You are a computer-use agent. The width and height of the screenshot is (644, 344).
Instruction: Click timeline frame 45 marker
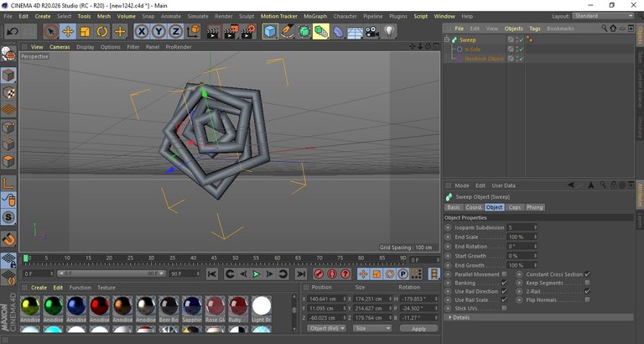[x=214, y=259]
